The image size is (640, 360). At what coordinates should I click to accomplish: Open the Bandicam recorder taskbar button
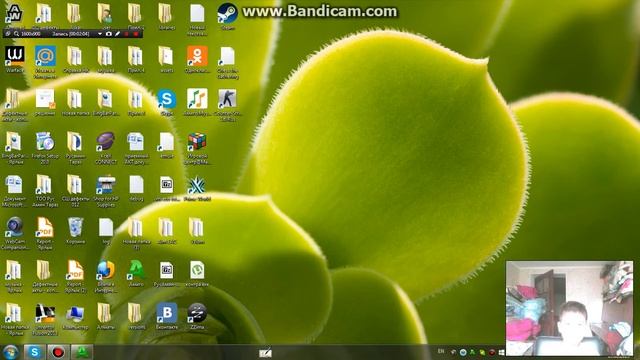(58, 352)
